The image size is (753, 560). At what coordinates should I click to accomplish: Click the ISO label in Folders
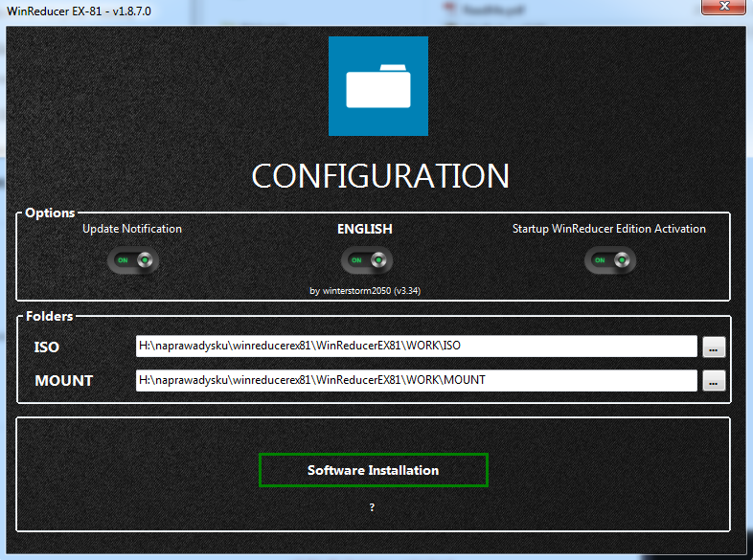point(47,347)
